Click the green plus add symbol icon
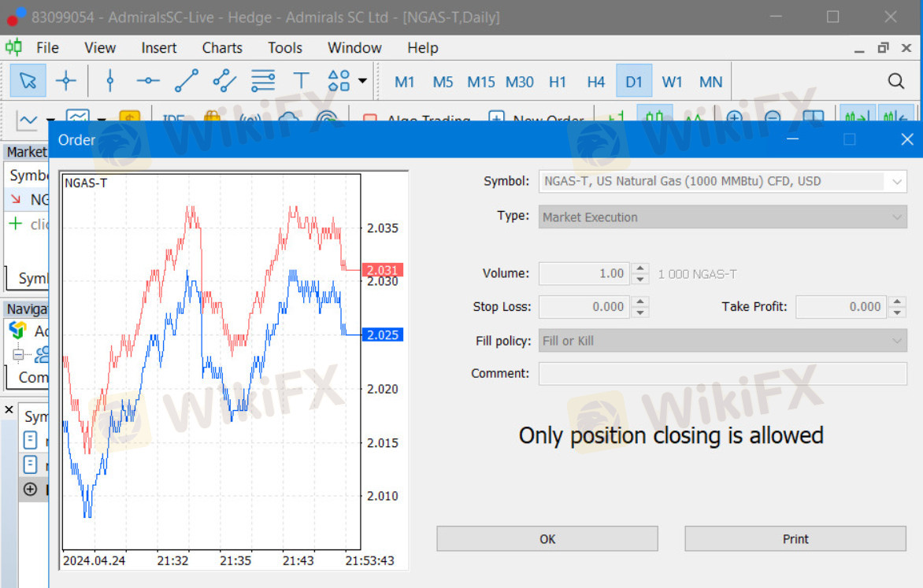Screen dimensions: 923x588 coord(15,224)
